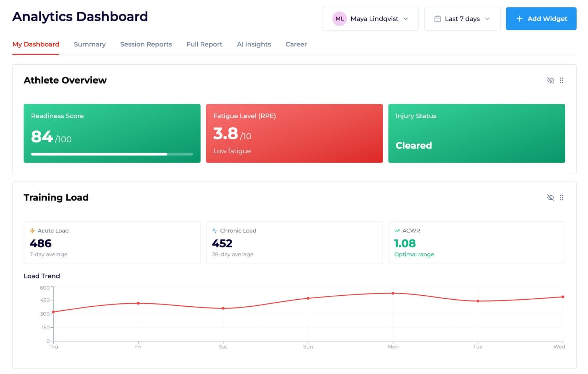Click the Load Trend heading

click(42, 276)
